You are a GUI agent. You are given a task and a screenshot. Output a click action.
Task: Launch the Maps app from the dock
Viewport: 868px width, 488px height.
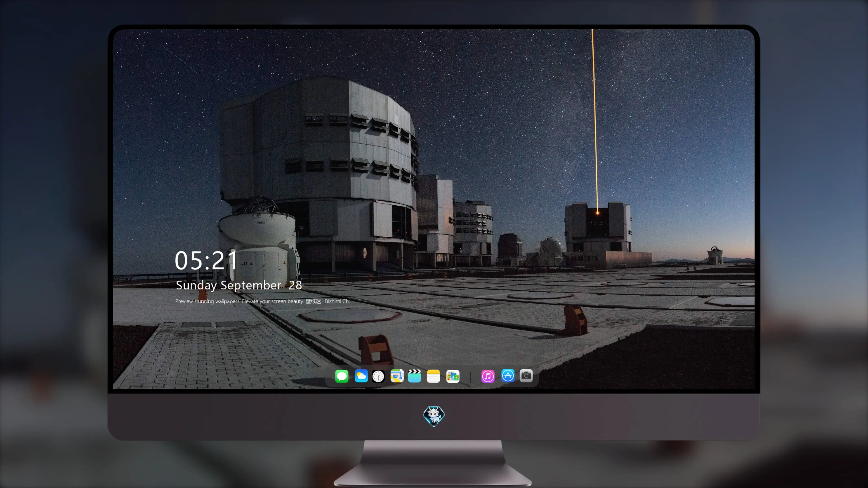click(397, 376)
